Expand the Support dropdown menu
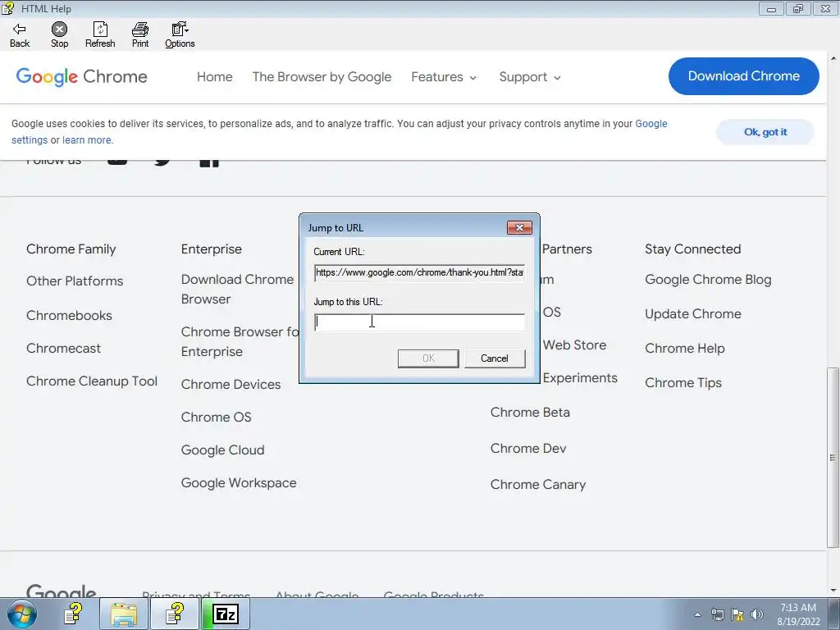 pos(530,77)
